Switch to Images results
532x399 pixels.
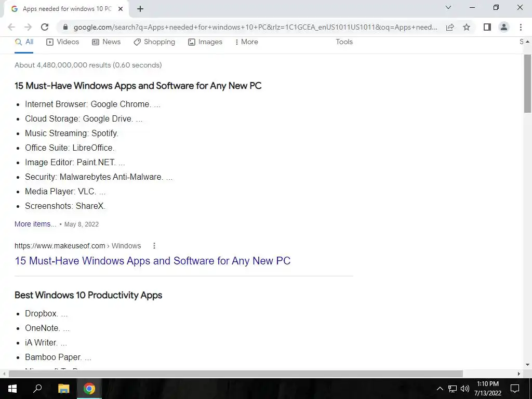point(205,42)
